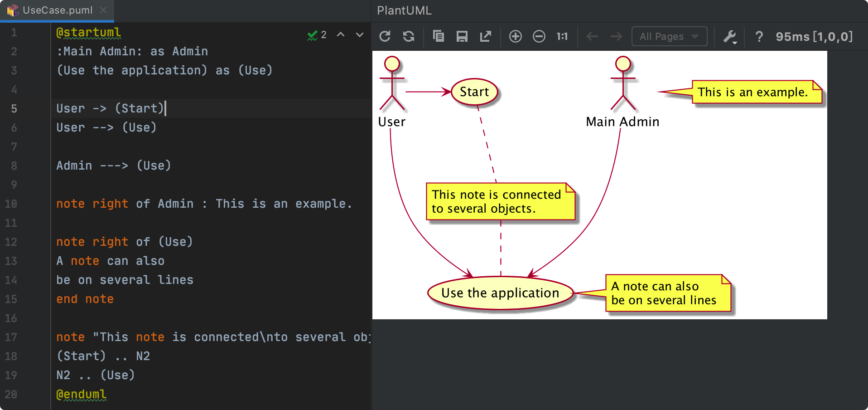Save the diagram with the floppy disk icon
The height and width of the screenshot is (410, 868).
click(462, 36)
